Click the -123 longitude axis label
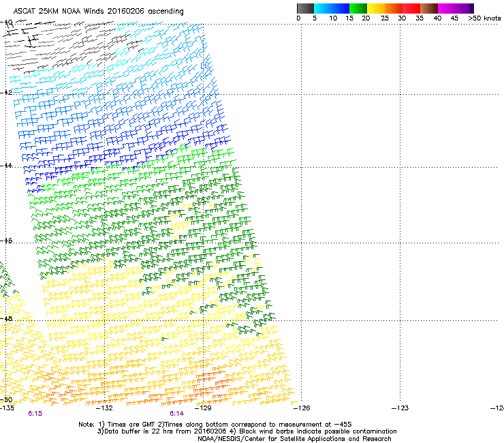The width and height of the screenshot is (504, 443). click(x=400, y=408)
